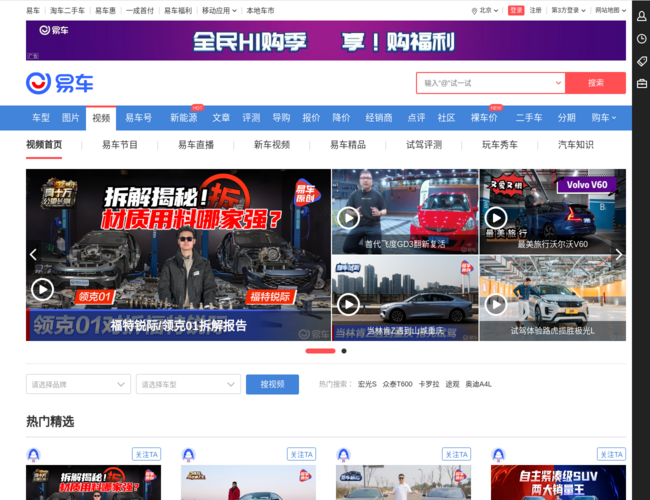This screenshot has height=500, width=650.
Task: Click hot search term 卡罗拉
Action: 429,384
